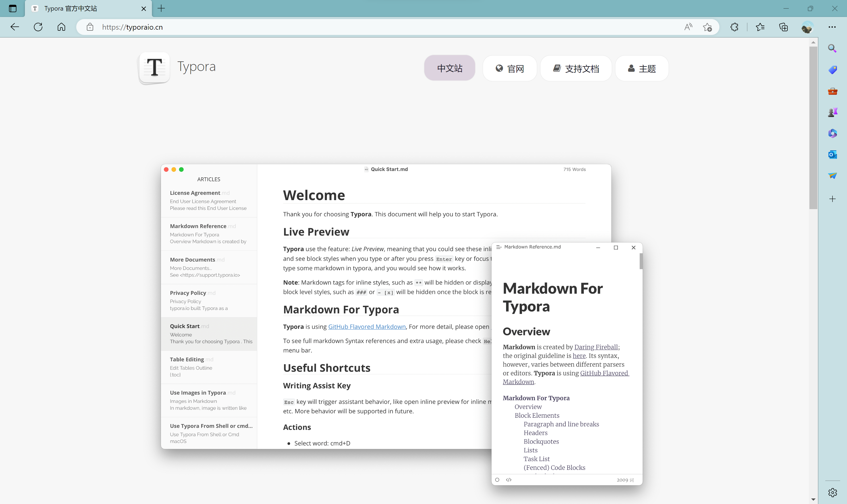
Task: Open the tab actions menu icon
Action: click(12, 8)
